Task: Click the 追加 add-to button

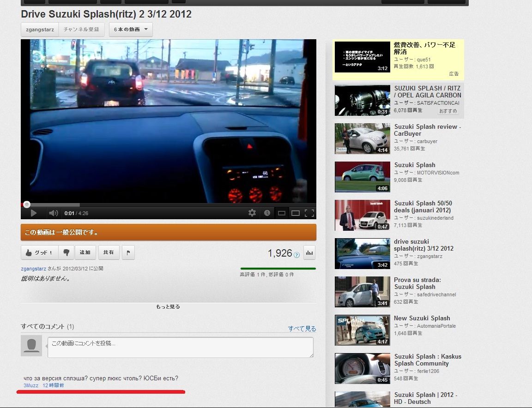Action: [85, 252]
